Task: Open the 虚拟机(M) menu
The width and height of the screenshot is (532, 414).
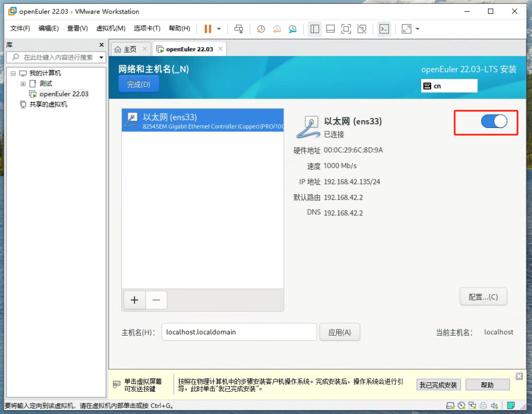Action: tap(111, 28)
